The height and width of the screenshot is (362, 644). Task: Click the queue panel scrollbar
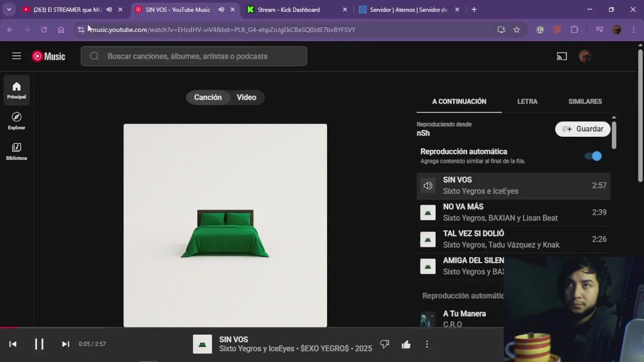coord(614,134)
